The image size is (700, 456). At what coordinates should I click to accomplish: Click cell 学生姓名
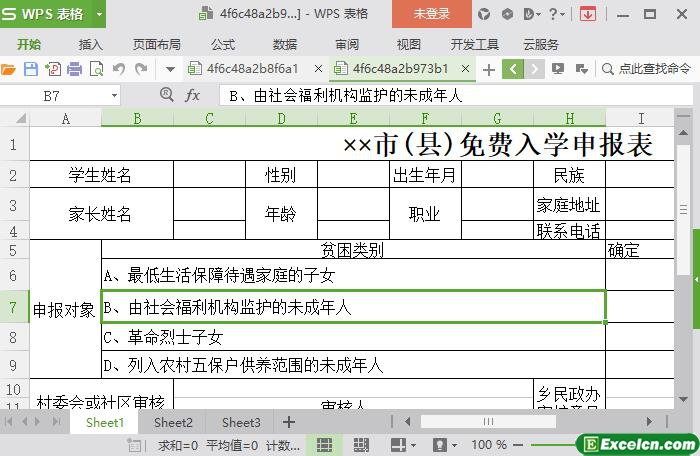click(101, 175)
